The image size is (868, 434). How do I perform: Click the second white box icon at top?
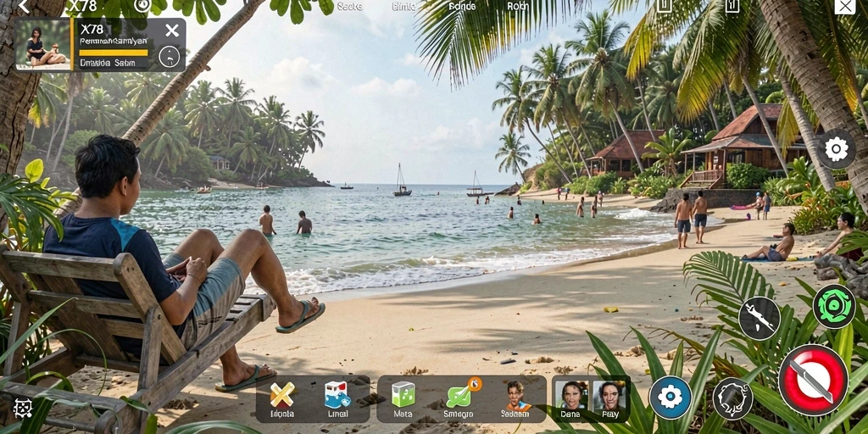732,6
